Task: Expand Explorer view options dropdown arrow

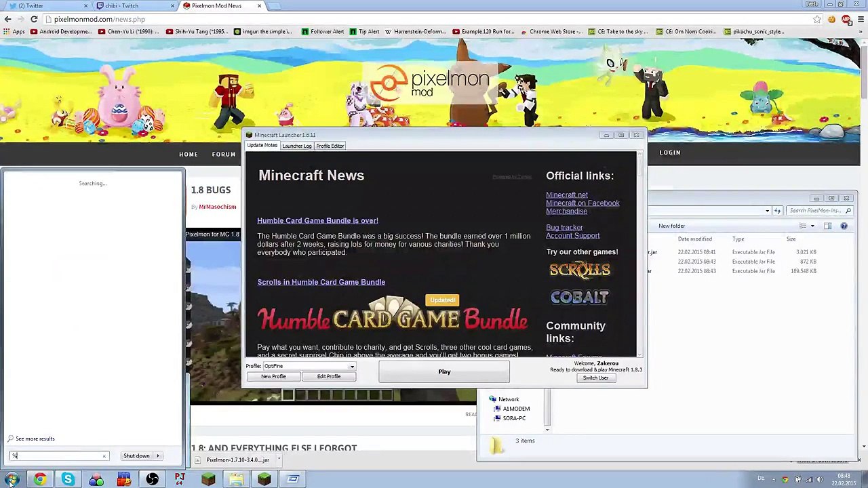Action: click(812, 226)
